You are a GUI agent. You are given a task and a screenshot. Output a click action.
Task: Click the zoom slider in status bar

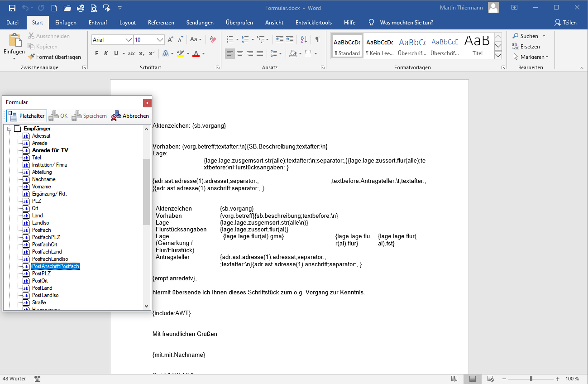click(531, 379)
